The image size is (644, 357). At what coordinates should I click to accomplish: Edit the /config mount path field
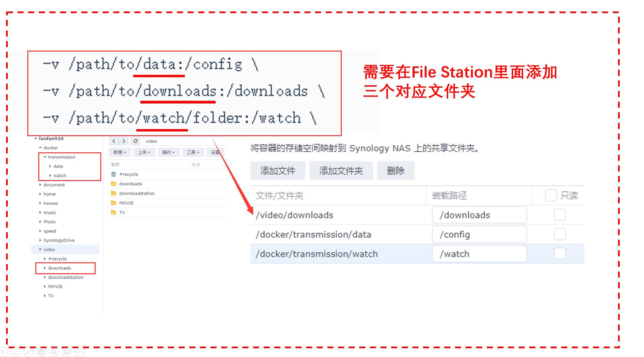[x=479, y=234]
